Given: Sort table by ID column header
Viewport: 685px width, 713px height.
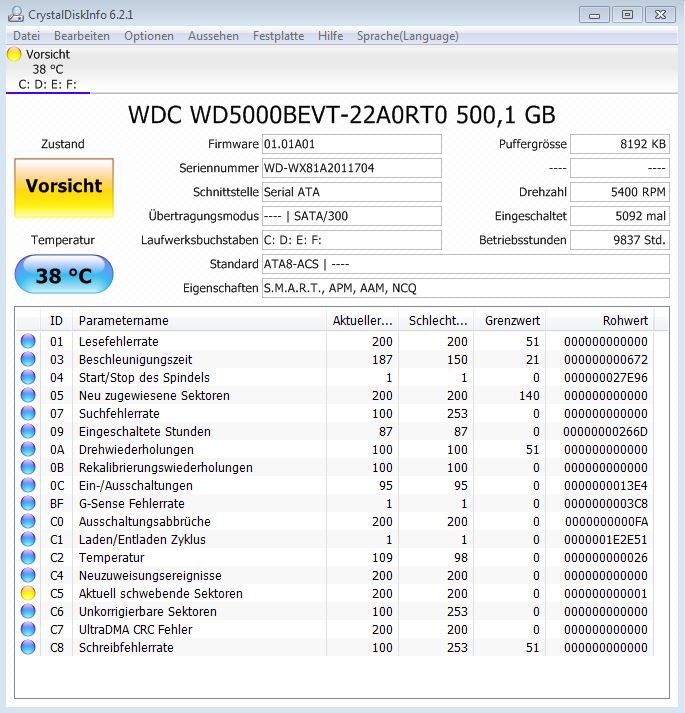Looking at the screenshot, I should 56,321.
